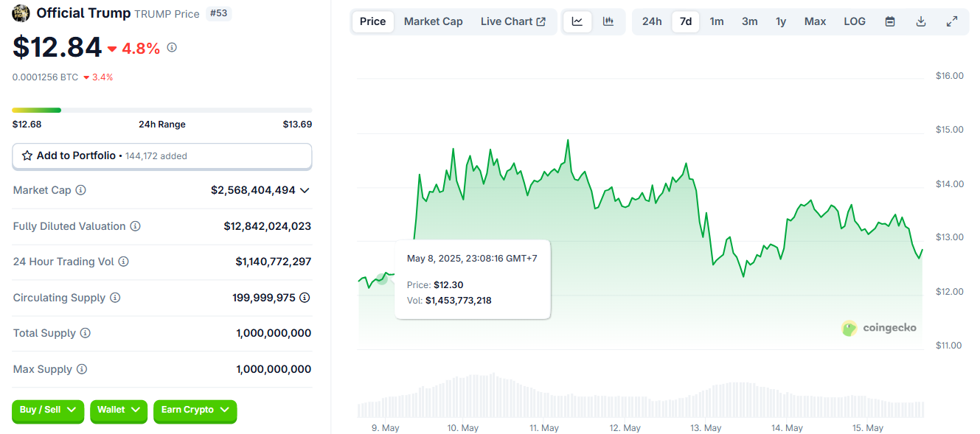Viewport: 980px width, 434px height.
Task: Click the $16.00 price axis label
Action: point(950,76)
